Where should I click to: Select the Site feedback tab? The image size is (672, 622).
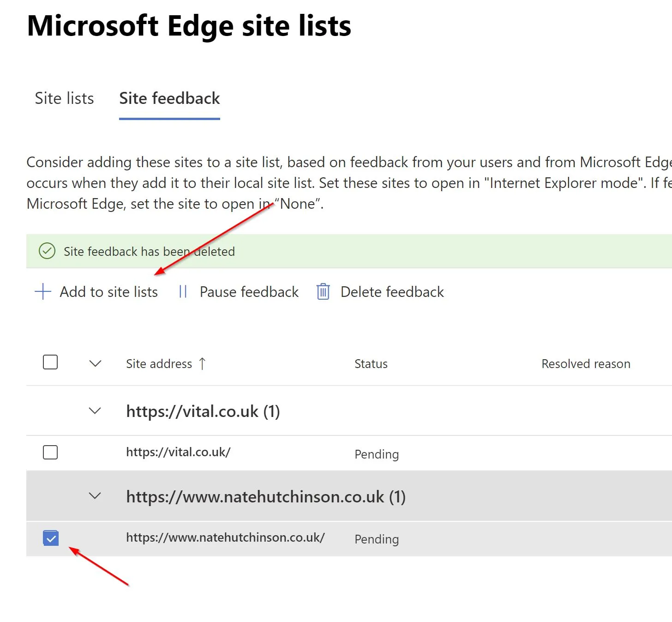pyautogui.click(x=169, y=98)
